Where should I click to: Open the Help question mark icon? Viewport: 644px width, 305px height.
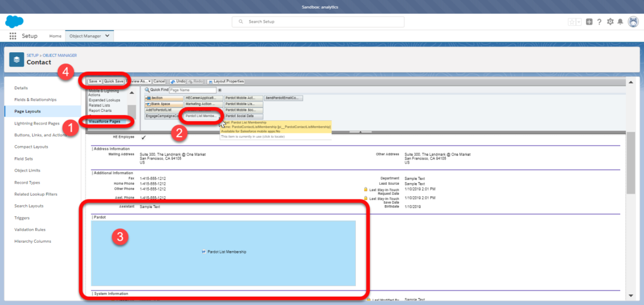click(599, 22)
